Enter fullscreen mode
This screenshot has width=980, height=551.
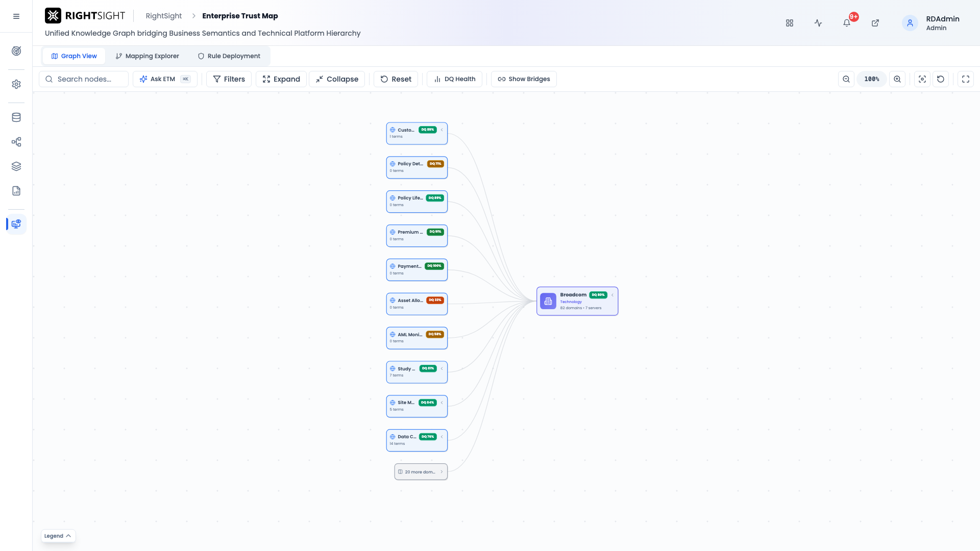tap(966, 79)
